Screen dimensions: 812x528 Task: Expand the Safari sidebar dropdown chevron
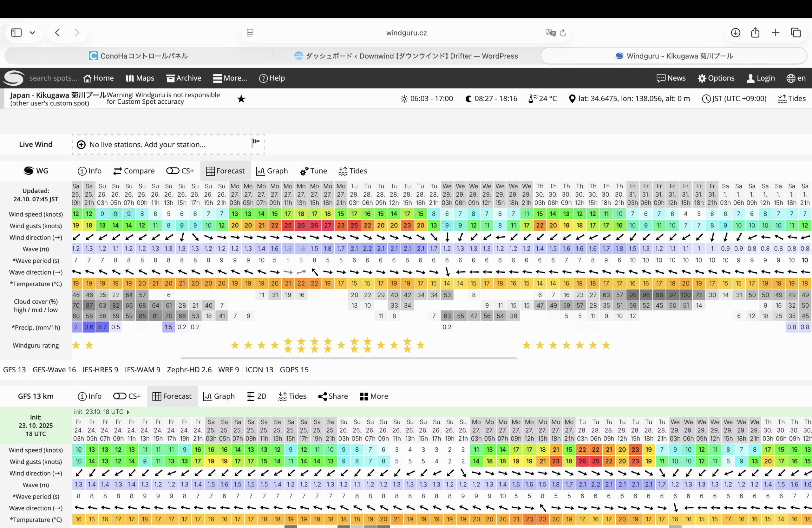[x=32, y=33]
